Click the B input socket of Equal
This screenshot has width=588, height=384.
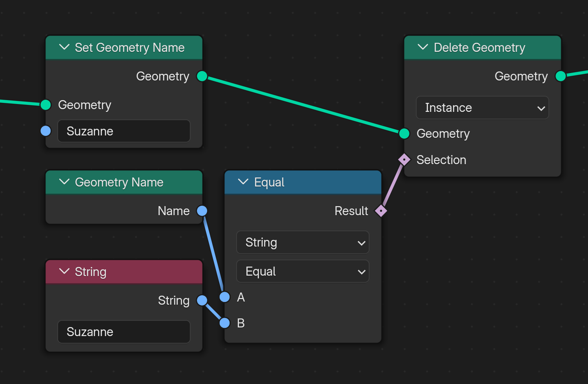225,323
